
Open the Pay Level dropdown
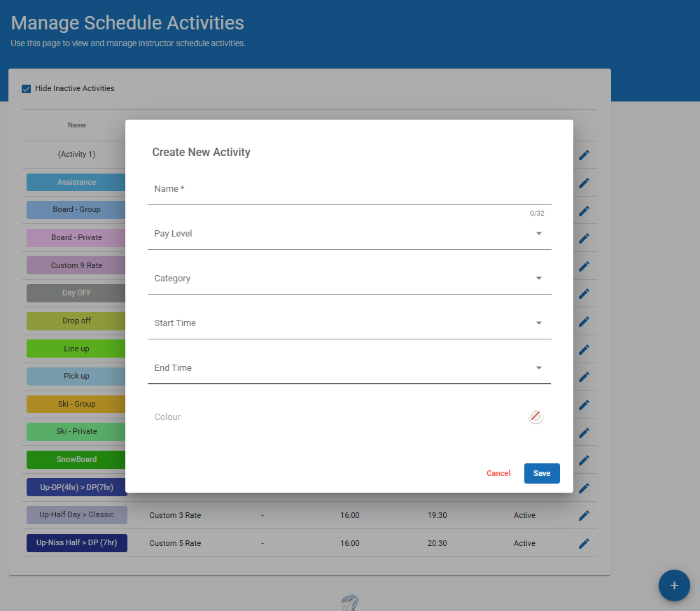(x=349, y=234)
